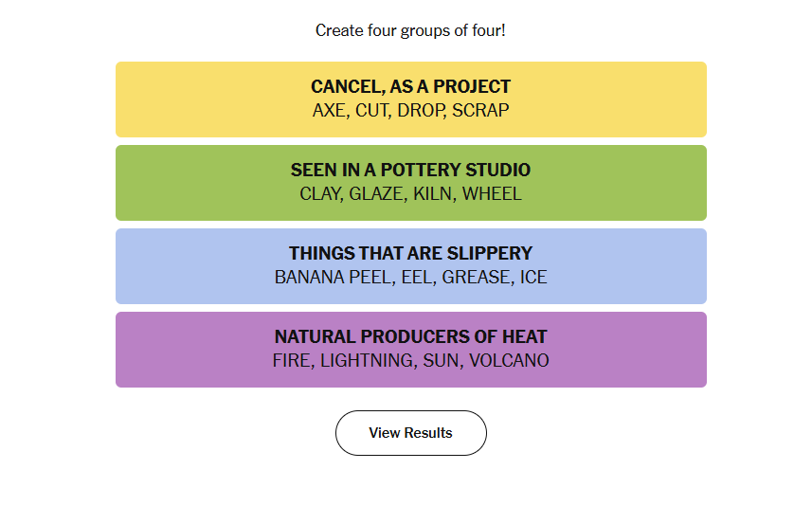This screenshot has width=812, height=506.
Task: Click the word GREASE in blue group
Action: (x=477, y=277)
